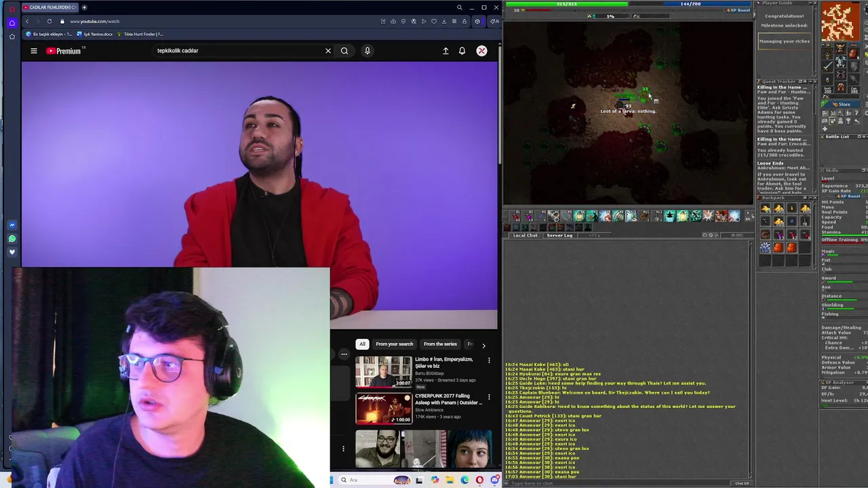Click the Tibia health bar 515/515
The image size is (868, 488).
[x=566, y=3]
